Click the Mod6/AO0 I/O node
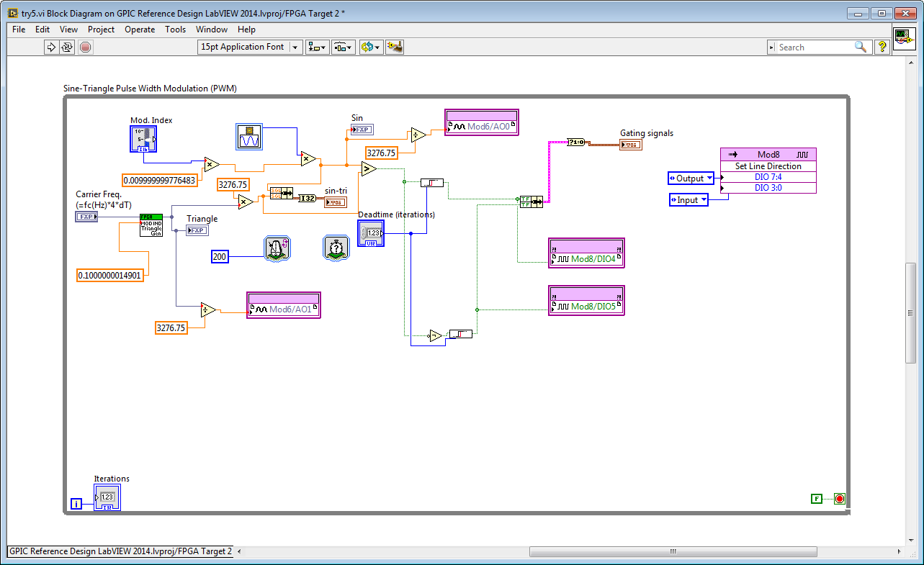The image size is (924, 565). 482,122
